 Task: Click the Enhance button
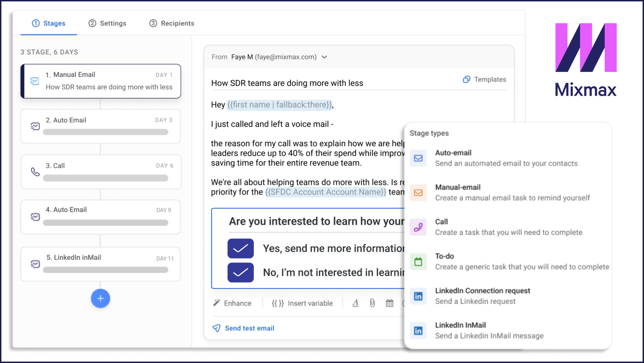tap(232, 303)
